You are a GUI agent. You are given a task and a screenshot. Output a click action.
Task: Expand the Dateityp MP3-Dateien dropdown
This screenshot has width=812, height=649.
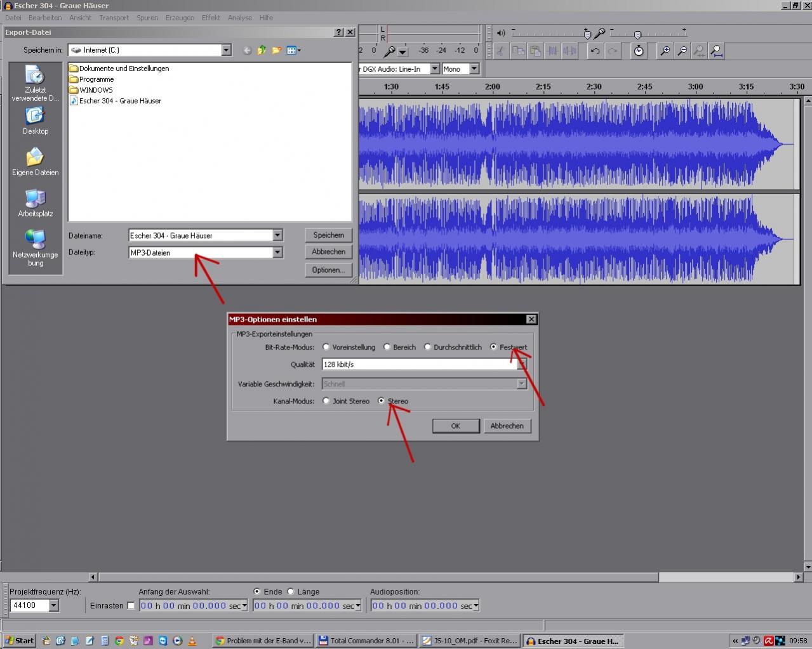(x=277, y=252)
